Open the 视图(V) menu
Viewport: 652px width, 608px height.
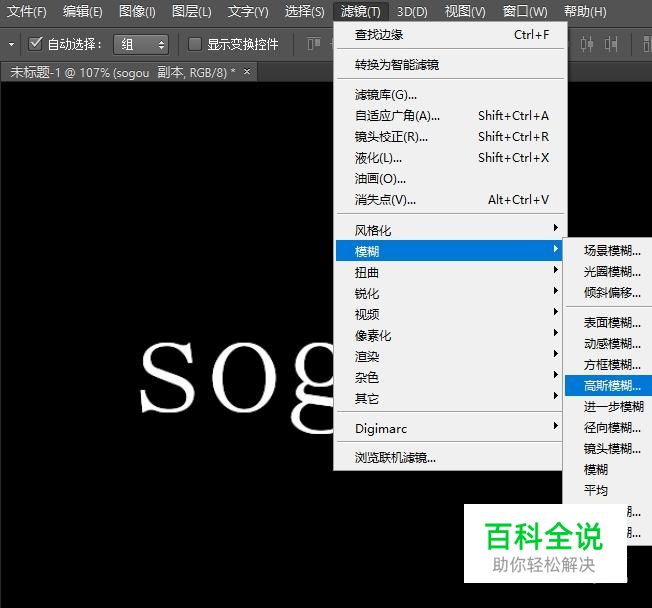(x=465, y=11)
